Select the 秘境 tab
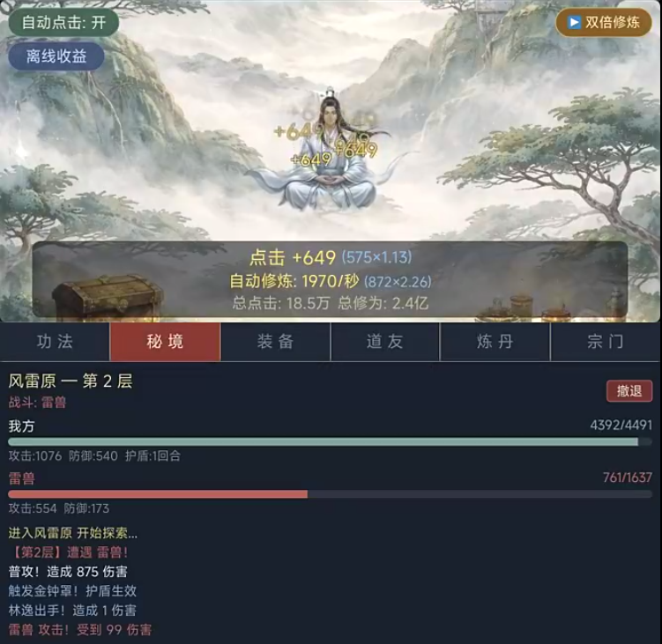This screenshot has height=644, width=662. (165, 342)
